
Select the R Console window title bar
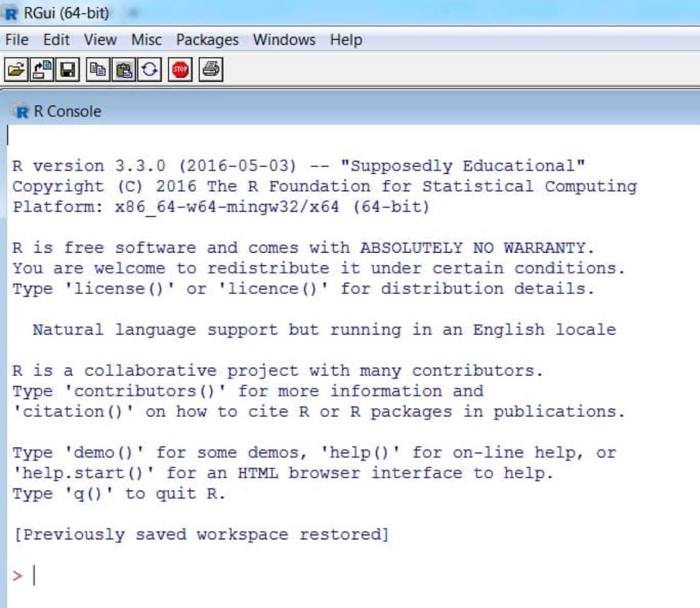pos(335,111)
